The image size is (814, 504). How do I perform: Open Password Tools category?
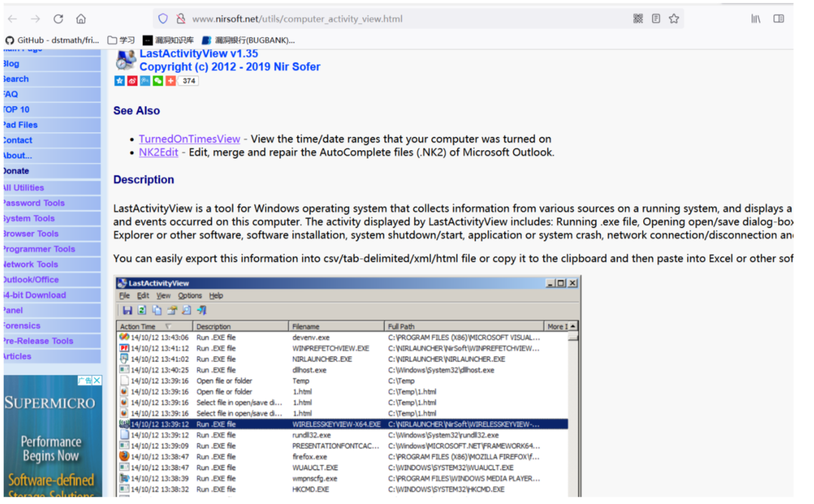[52, 203]
